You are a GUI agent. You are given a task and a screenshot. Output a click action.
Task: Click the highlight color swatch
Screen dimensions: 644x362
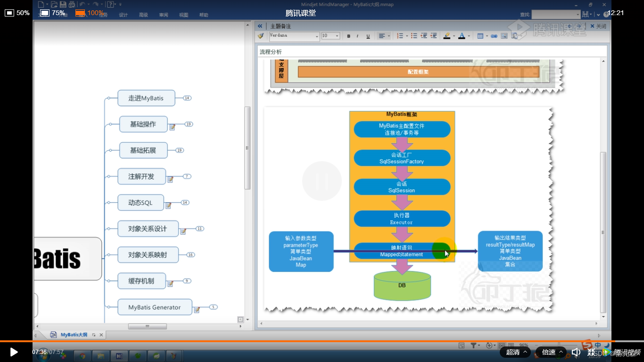coord(447,36)
